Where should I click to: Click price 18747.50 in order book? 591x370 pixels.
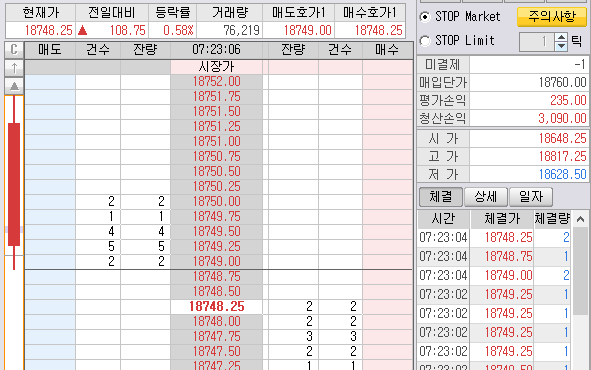pos(216,352)
